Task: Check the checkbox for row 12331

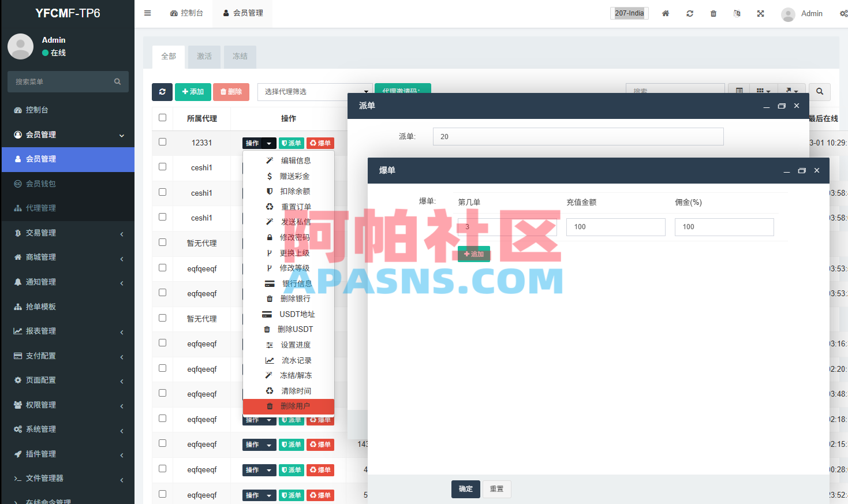Action: pos(162,142)
